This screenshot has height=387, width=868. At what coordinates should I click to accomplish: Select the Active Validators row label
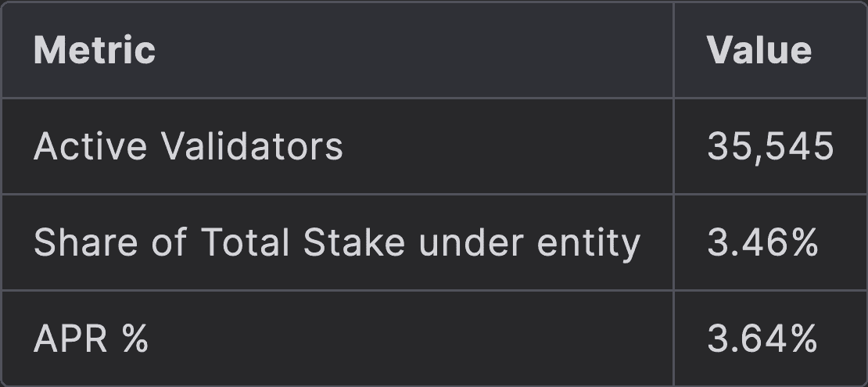[188, 146]
